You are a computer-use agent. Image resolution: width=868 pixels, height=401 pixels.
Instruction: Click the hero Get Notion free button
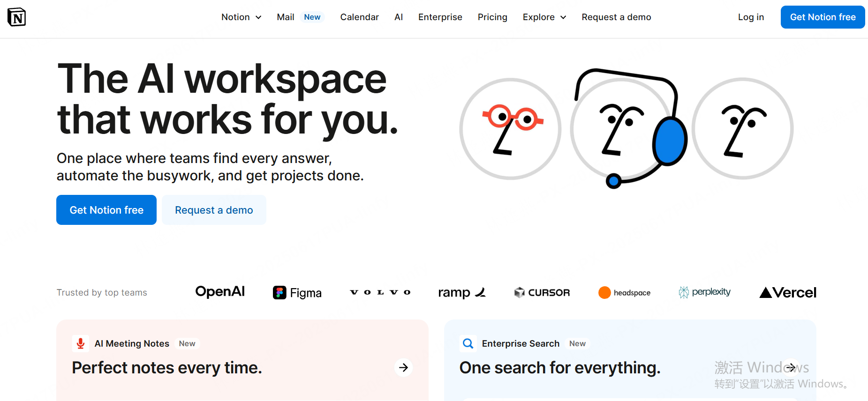[106, 210]
